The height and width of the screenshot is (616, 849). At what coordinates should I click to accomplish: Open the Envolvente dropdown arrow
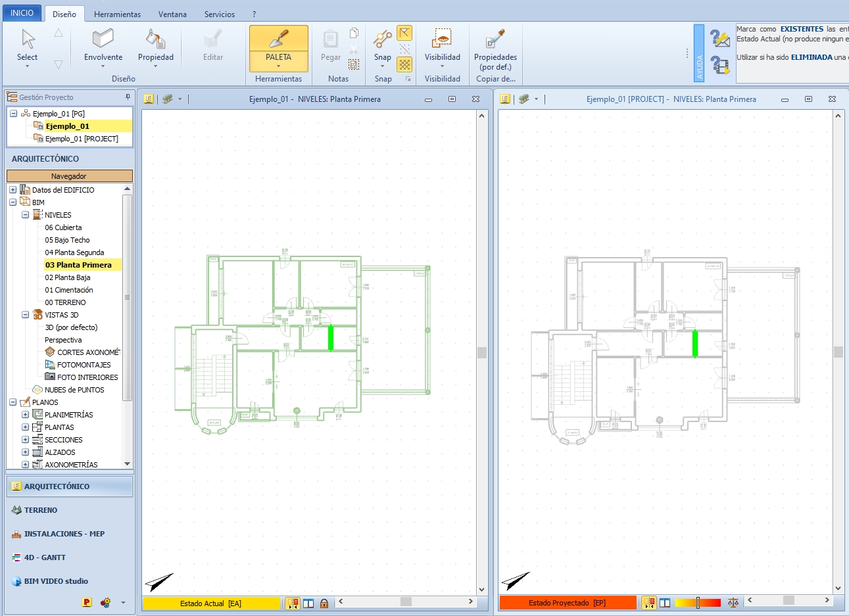point(103,66)
